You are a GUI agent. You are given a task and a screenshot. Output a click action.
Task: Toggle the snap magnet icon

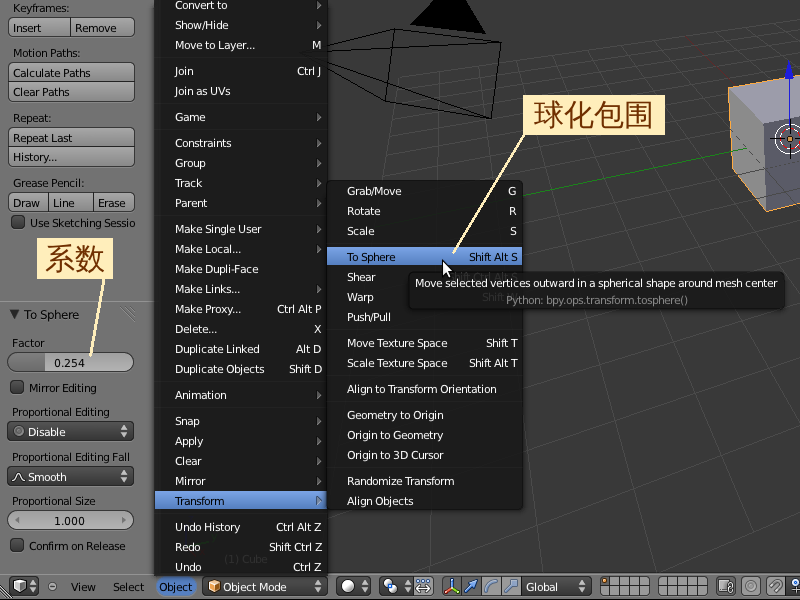776,586
